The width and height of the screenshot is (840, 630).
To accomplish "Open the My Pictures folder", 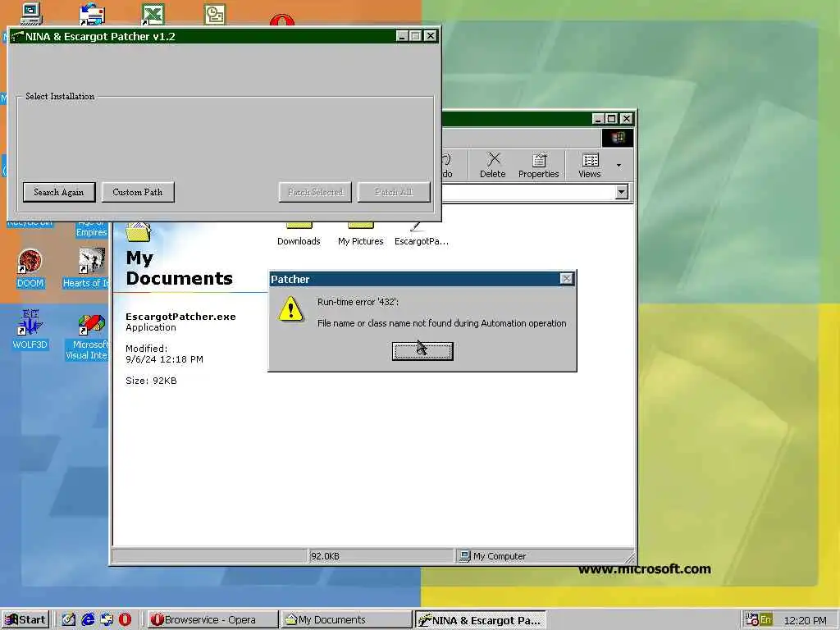I will (361, 235).
